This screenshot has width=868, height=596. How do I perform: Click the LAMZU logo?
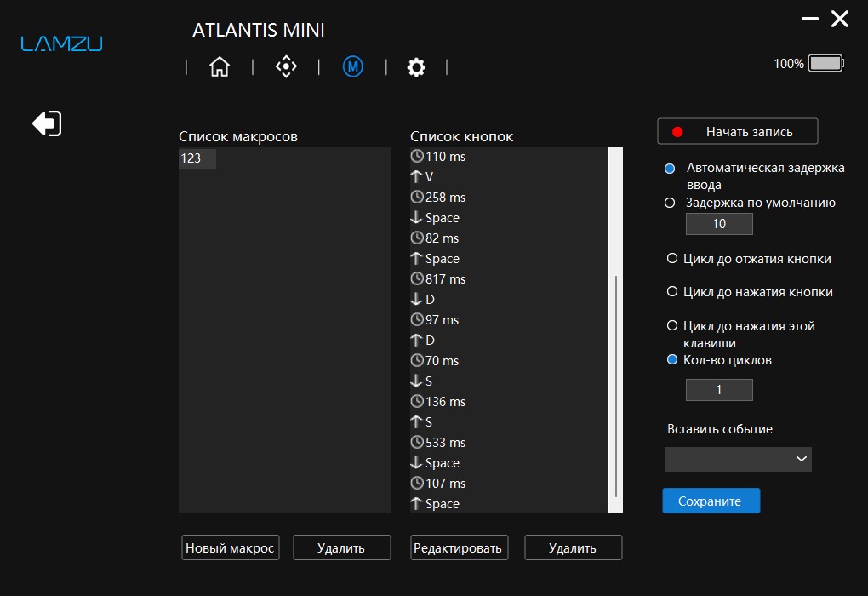tap(61, 43)
